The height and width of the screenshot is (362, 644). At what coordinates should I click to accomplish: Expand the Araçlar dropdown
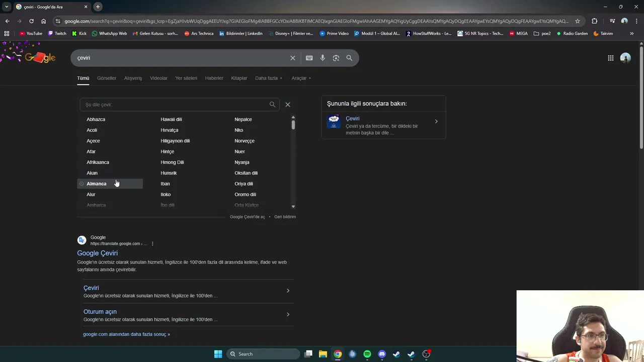point(301,78)
